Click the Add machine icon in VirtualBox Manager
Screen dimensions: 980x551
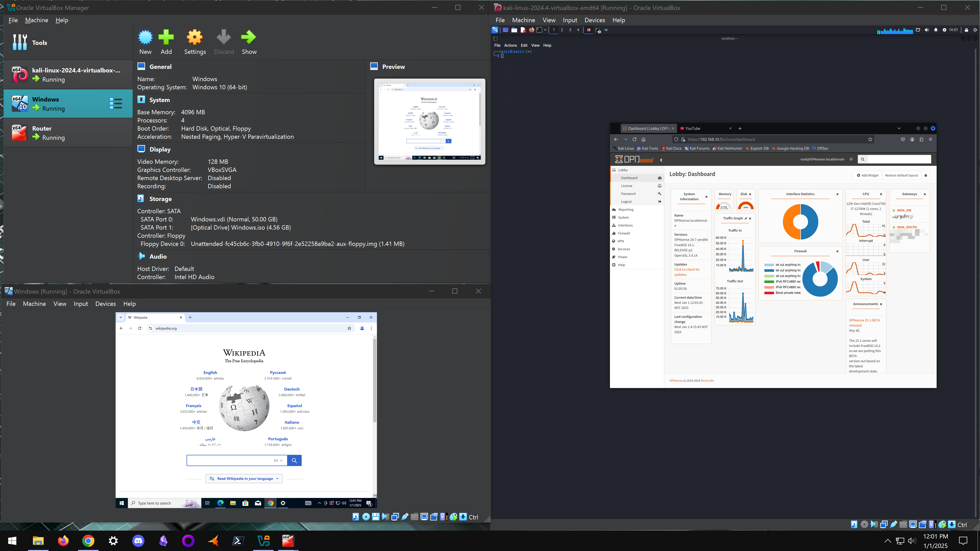166,37
